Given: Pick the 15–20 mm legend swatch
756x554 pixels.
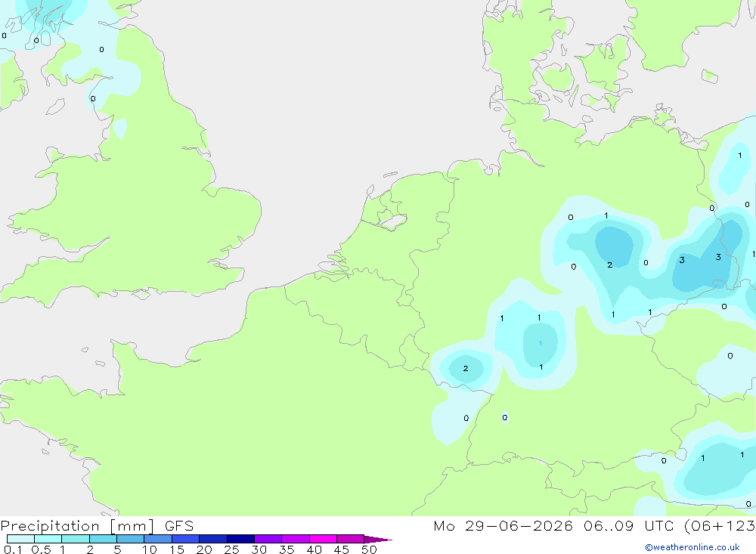Looking at the screenshot, I should click(x=186, y=539).
